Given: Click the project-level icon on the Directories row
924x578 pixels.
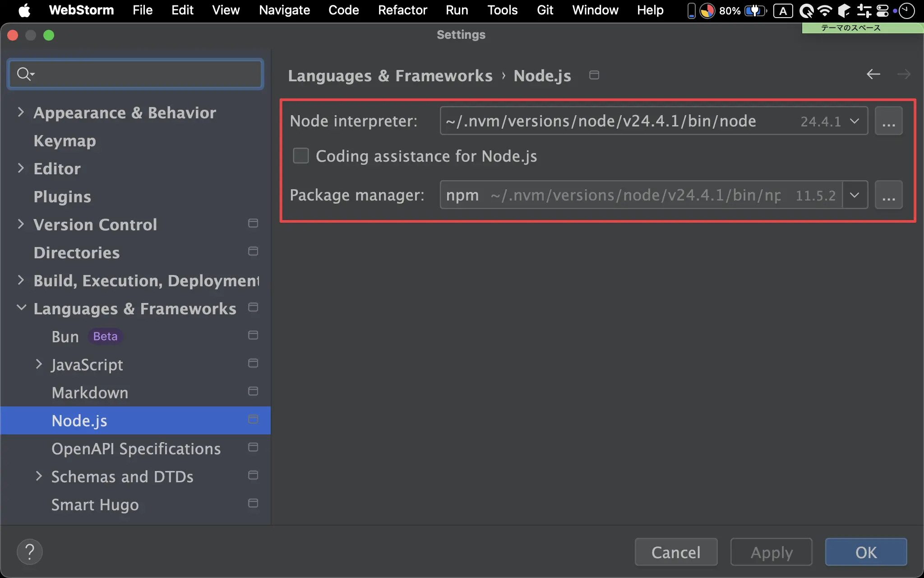Looking at the screenshot, I should coord(253,252).
